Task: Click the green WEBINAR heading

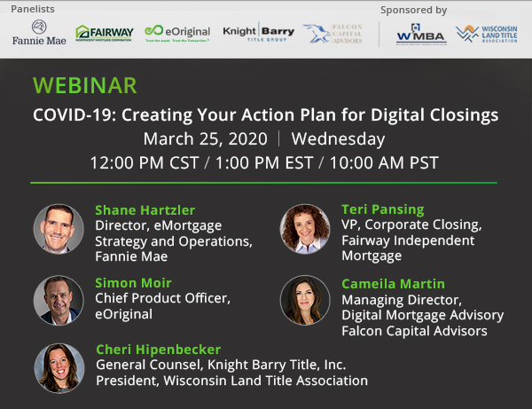Action: 85,85
